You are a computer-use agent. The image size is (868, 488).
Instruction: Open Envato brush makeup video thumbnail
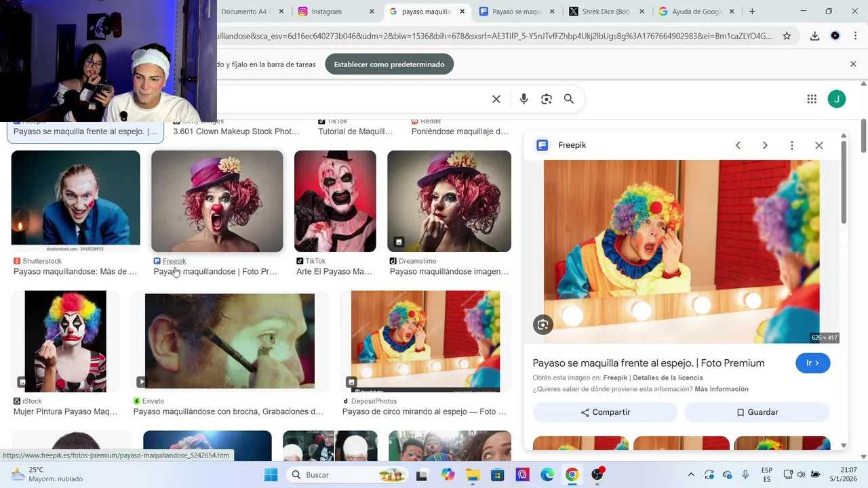[230, 341]
